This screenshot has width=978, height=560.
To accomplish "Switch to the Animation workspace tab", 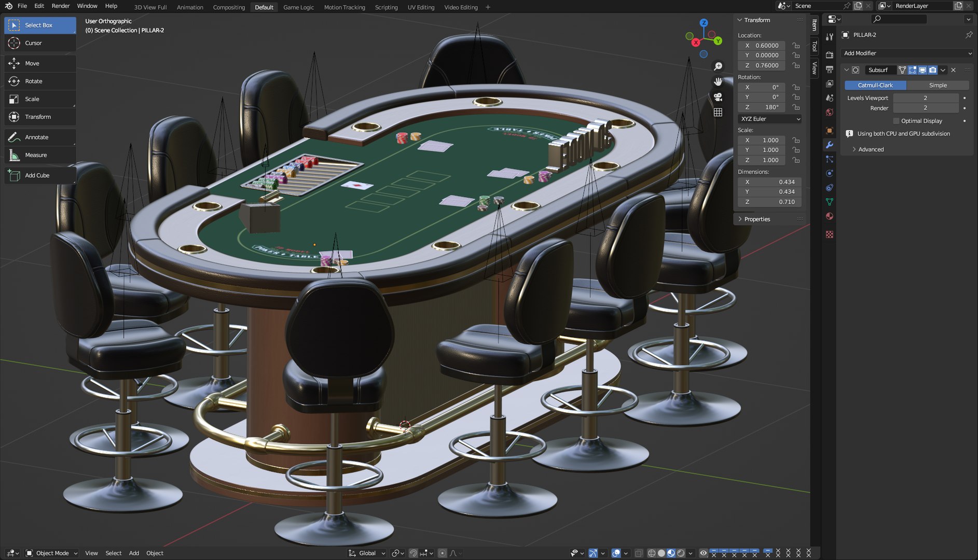I will click(x=190, y=7).
